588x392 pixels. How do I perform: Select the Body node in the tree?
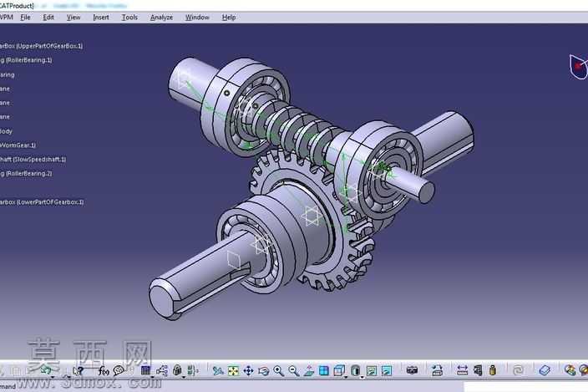coord(6,131)
